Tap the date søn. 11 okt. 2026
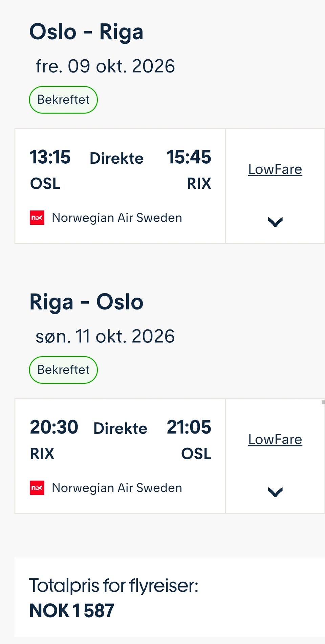 point(105,336)
